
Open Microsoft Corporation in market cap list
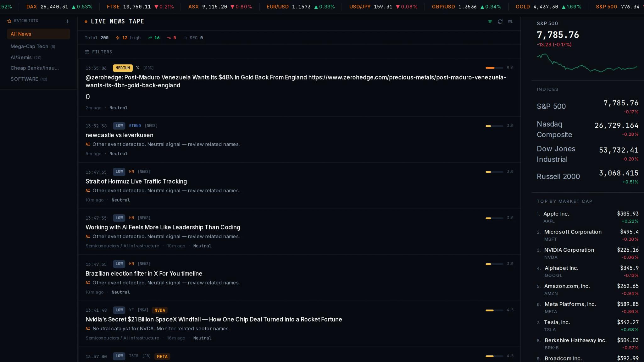pyautogui.click(x=587, y=235)
